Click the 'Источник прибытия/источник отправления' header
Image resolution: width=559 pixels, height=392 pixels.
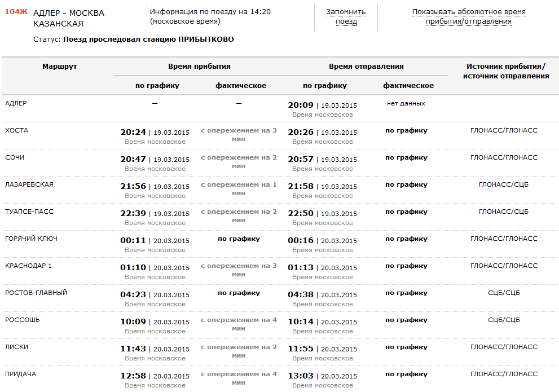(x=505, y=71)
